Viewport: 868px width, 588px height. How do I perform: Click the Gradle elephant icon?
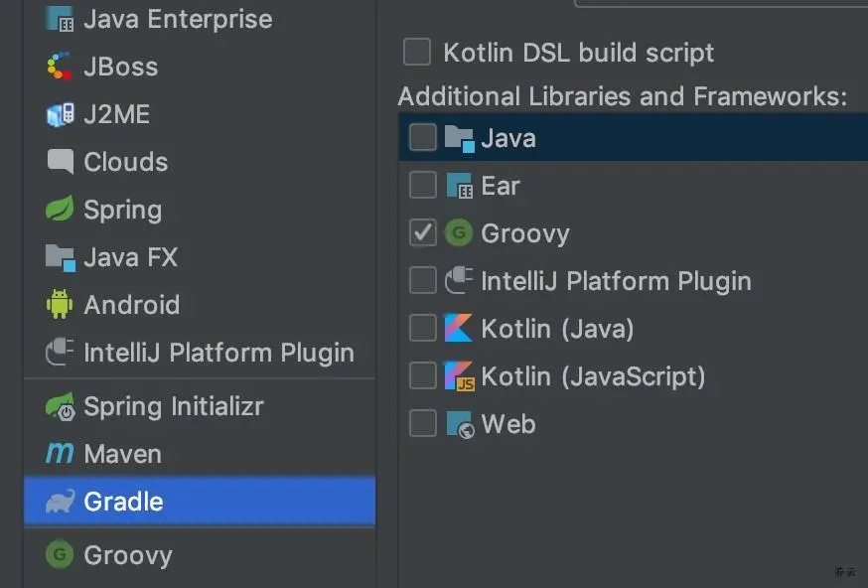60,501
